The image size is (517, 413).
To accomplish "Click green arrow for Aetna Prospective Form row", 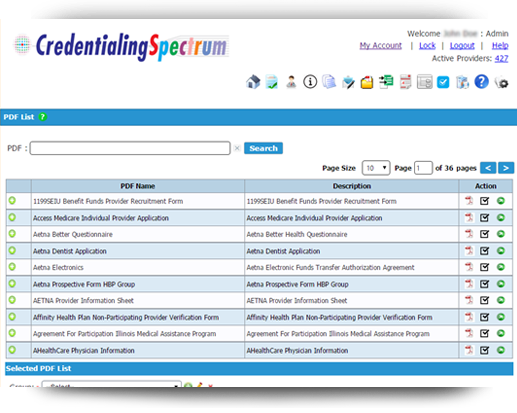I will 501,284.
